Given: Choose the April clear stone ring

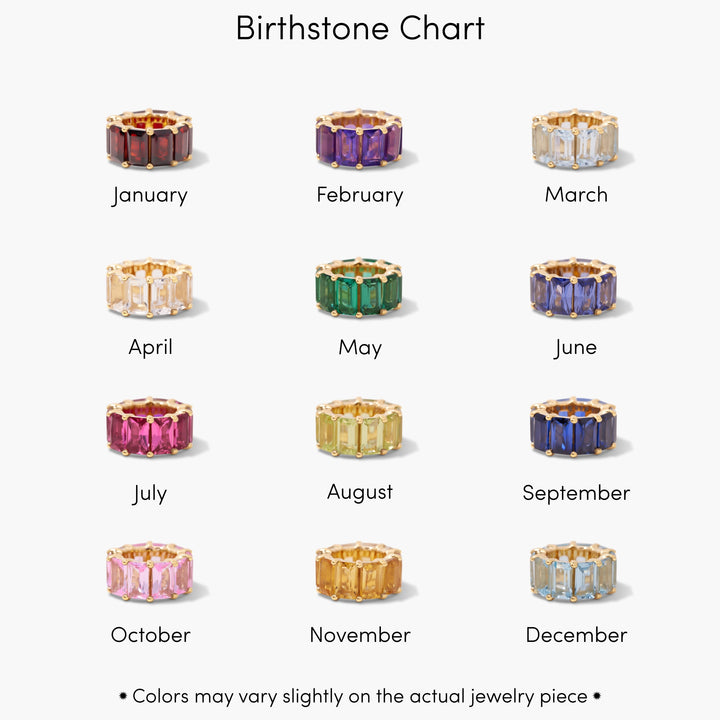Looking at the screenshot, I should [x=149, y=288].
